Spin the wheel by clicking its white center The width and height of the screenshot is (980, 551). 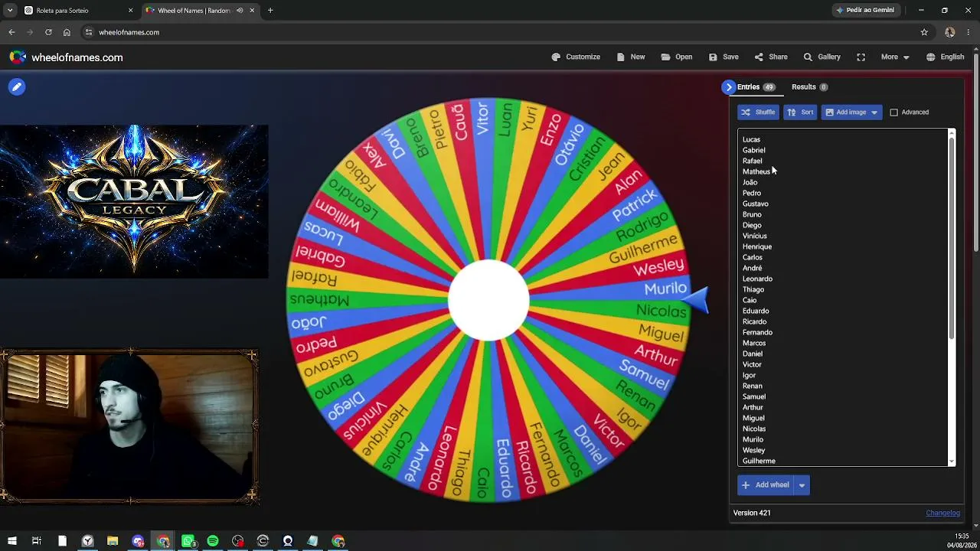(x=488, y=300)
